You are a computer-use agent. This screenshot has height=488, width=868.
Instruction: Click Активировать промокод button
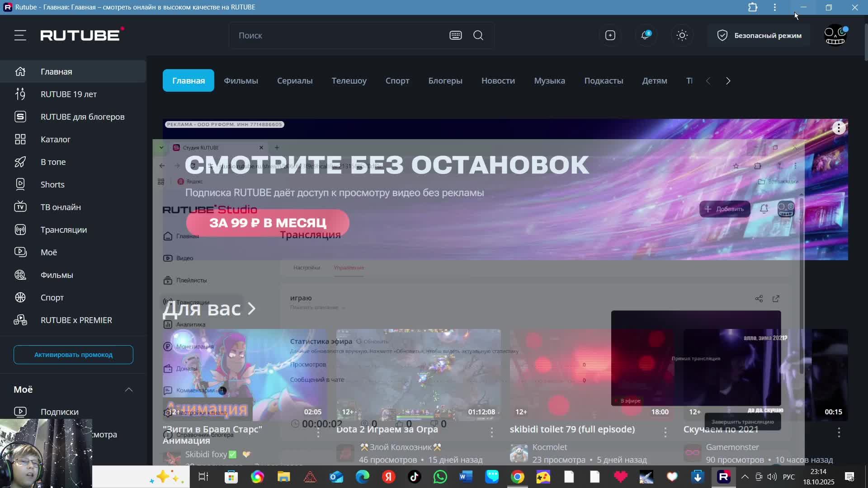coord(73,355)
